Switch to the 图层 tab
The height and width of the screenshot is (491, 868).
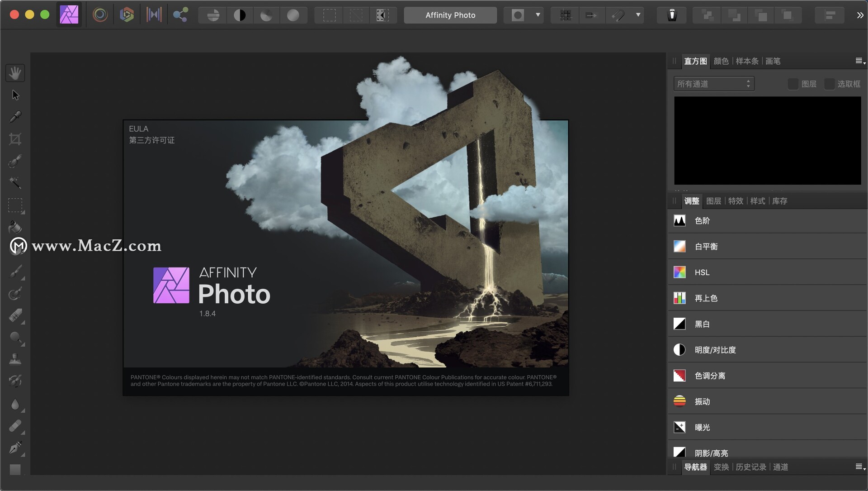(713, 200)
